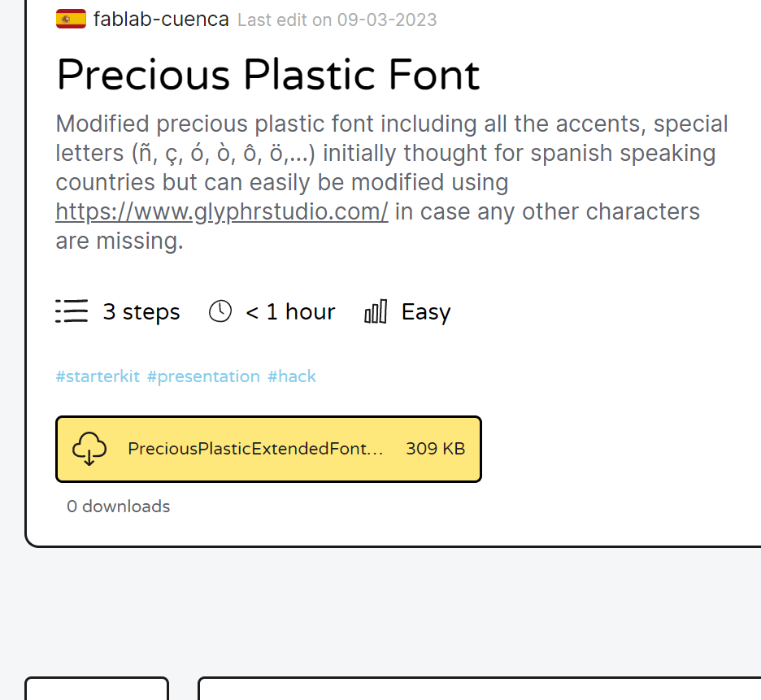
Task: Click the steps list icon
Action: coord(72,311)
